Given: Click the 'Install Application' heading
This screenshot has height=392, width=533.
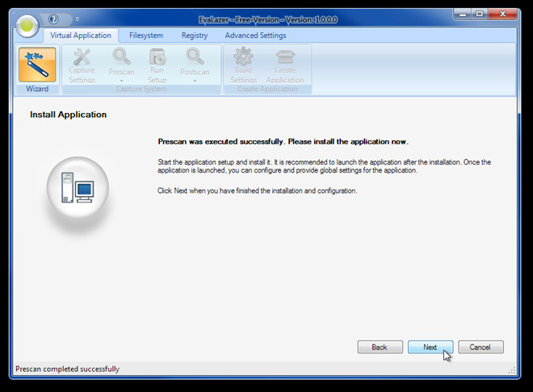Looking at the screenshot, I should click(68, 115).
